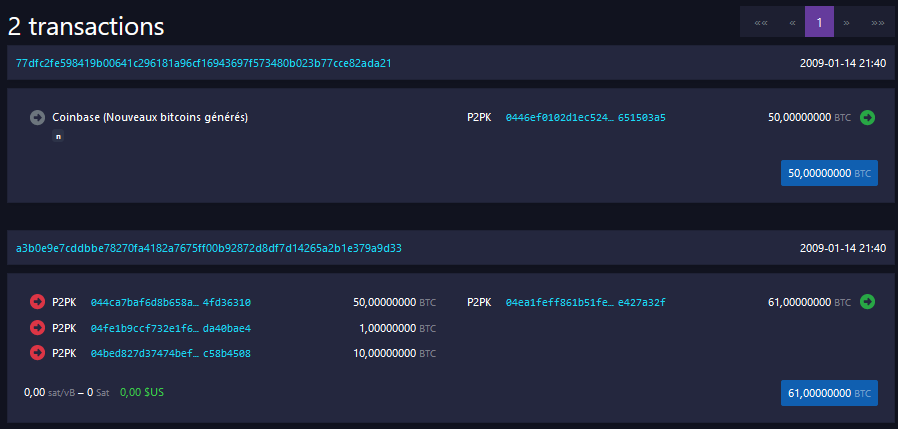Click the '2 transactions' heading
The image size is (898, 429).
pos(86,26)
